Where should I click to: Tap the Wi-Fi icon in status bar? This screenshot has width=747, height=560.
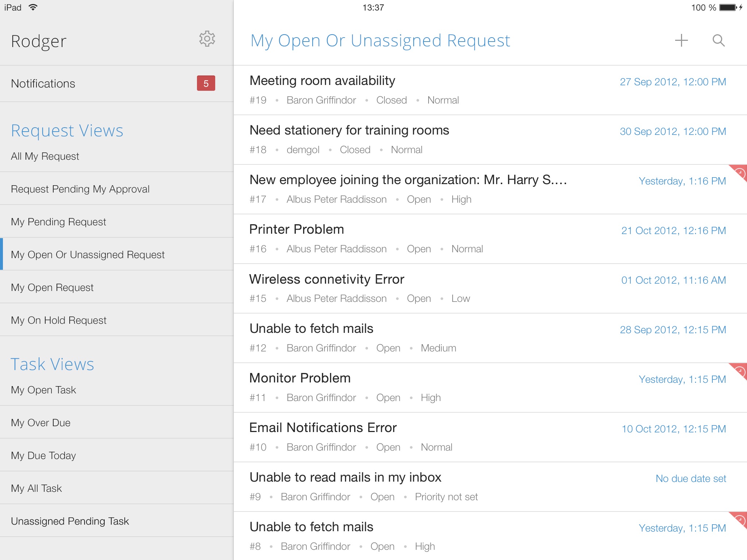pos(33,7)
